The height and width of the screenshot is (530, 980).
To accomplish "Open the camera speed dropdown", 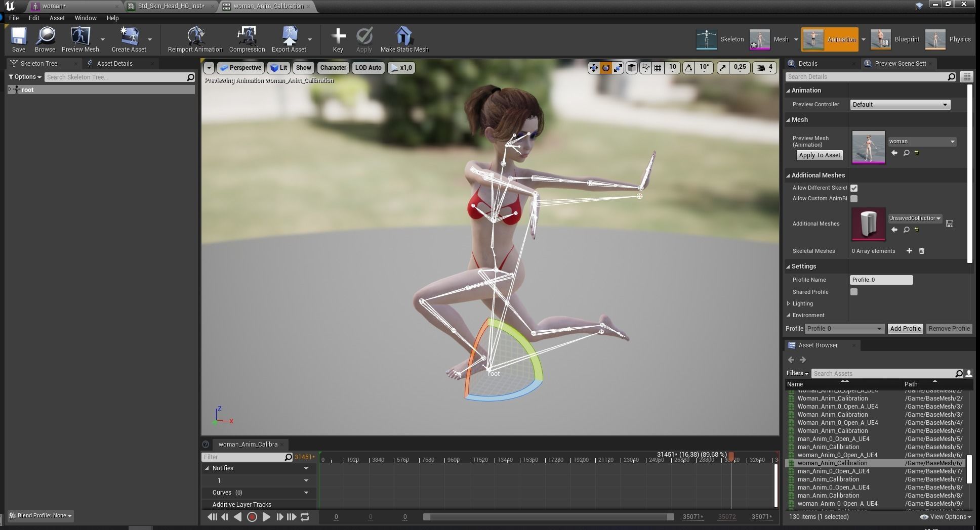I will coord(765,68).
